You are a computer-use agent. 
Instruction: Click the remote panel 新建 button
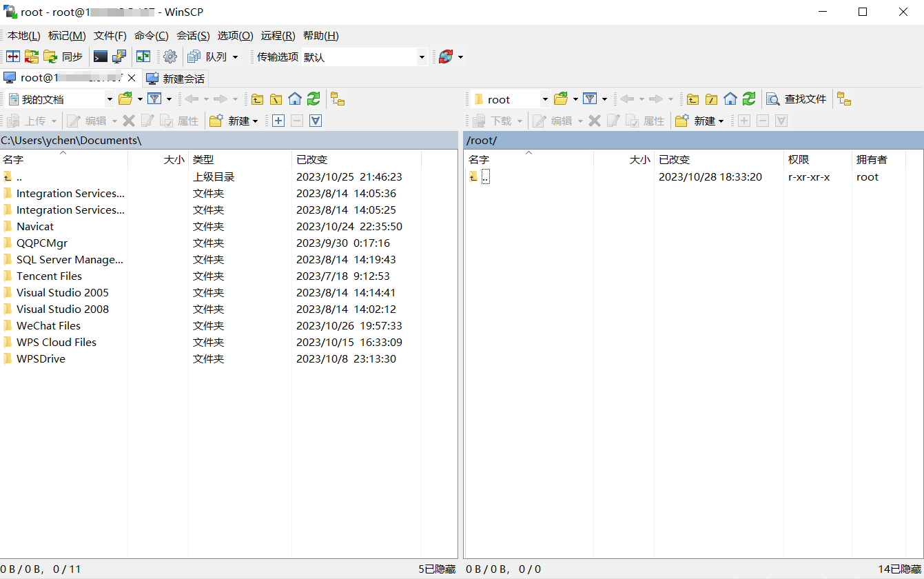tap(695, 121)
